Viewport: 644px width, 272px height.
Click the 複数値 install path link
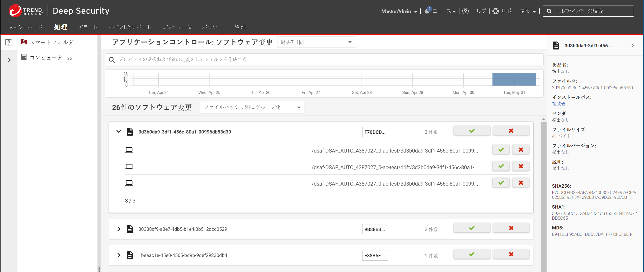point(558,104)
